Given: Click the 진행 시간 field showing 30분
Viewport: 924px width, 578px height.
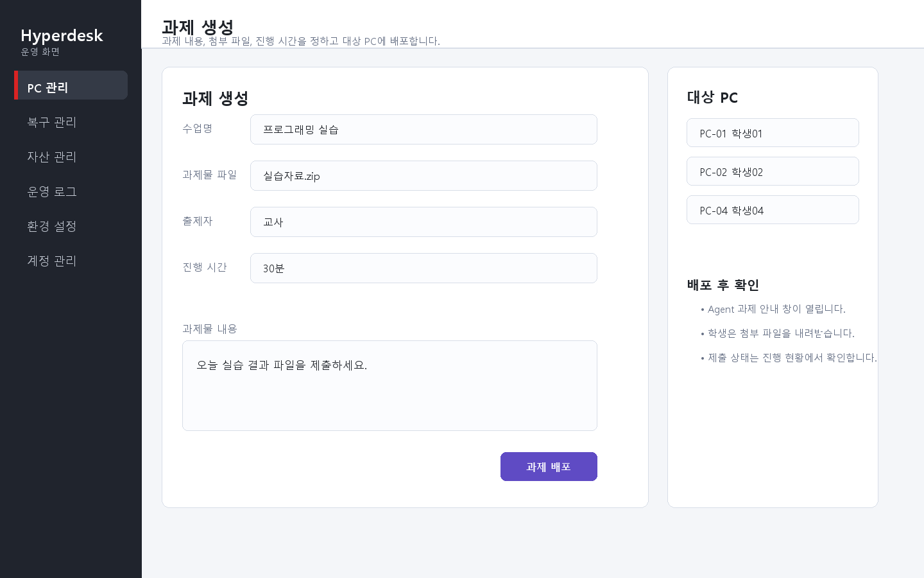Looking at the screenshot, I should [x=424, y=268].
